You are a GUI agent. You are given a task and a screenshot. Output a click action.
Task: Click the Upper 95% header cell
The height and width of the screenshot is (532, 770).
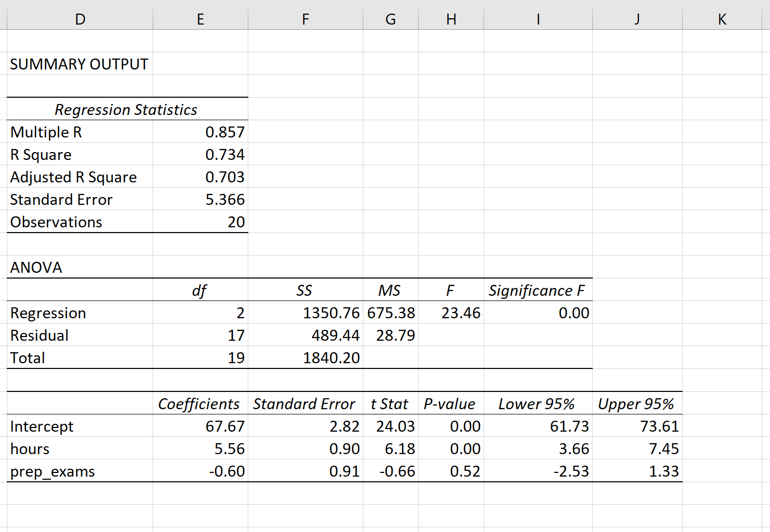click(x=636, y=403)
